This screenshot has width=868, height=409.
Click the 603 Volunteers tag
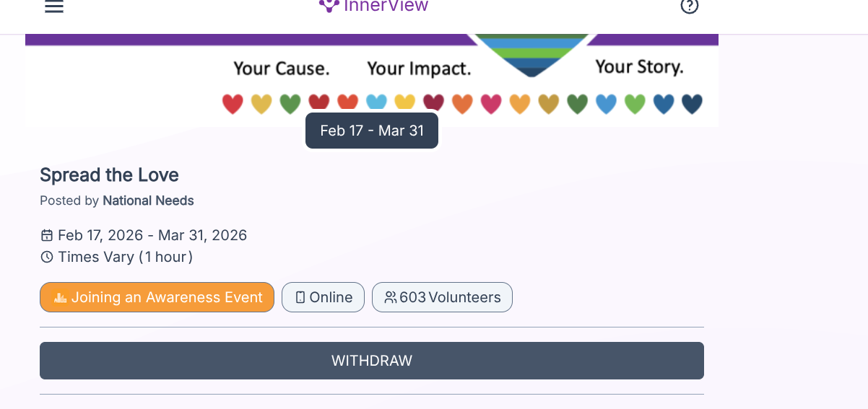point(442,297)
